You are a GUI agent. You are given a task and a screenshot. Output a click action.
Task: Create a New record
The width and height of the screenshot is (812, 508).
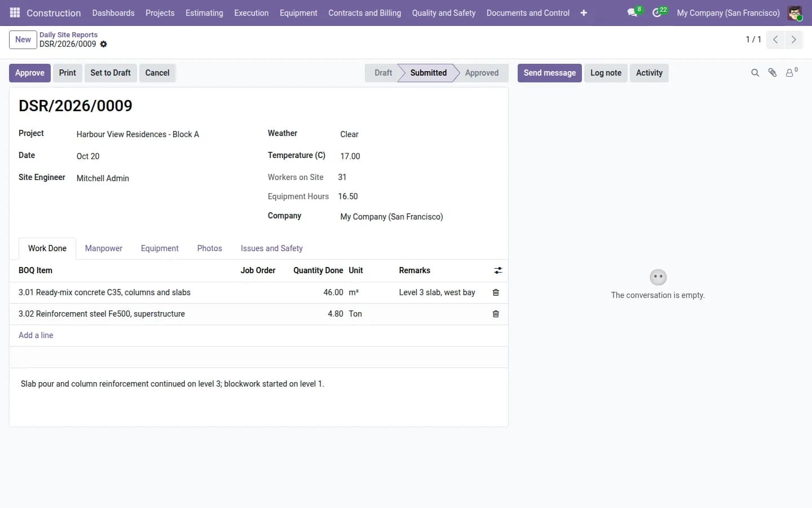[23, 40]
